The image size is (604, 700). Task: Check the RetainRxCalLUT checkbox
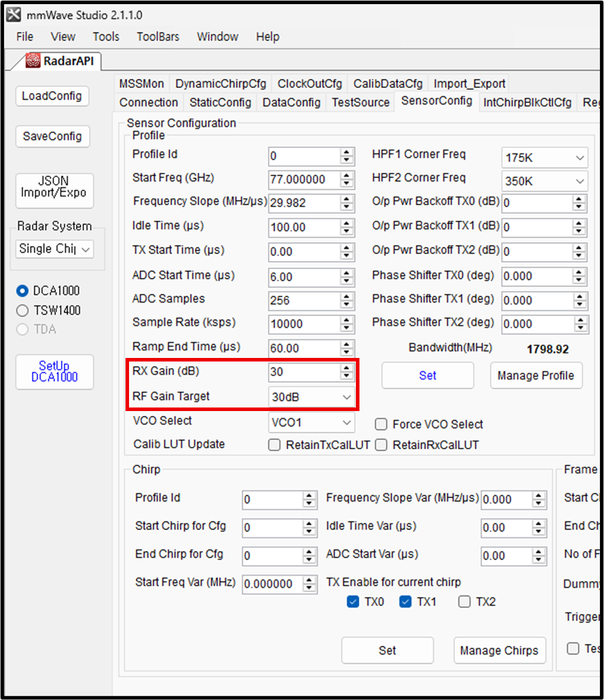pyautogui.click(x=381, y=445)
